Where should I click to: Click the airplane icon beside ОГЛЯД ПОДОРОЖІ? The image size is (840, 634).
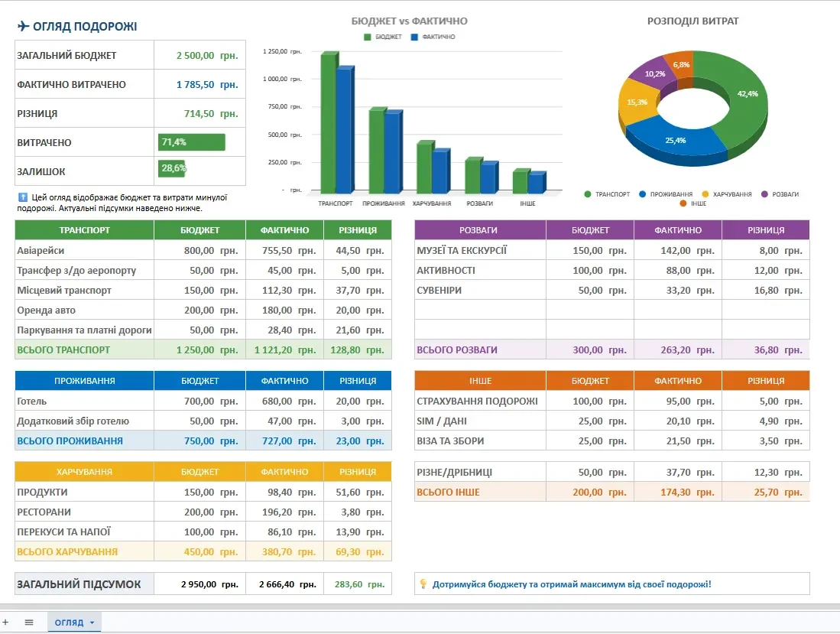click(23, 26)
